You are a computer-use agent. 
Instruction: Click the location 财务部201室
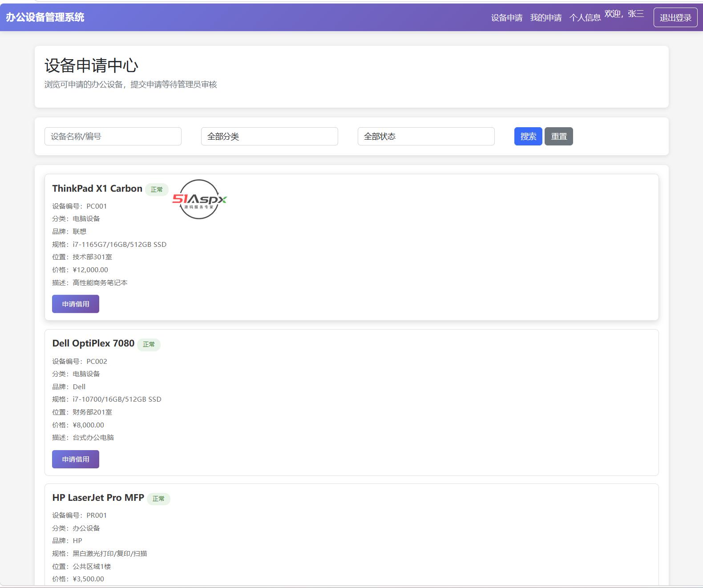click(x=93, y=412)
